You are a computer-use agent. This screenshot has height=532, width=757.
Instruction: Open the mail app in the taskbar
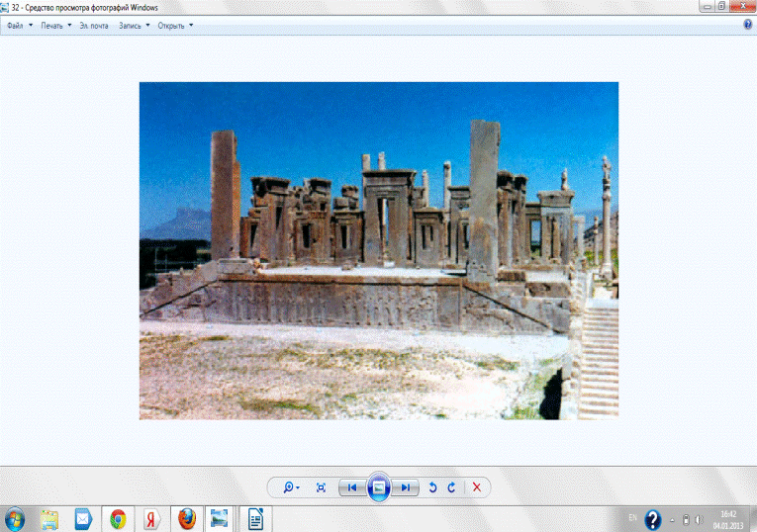point(83,520)
